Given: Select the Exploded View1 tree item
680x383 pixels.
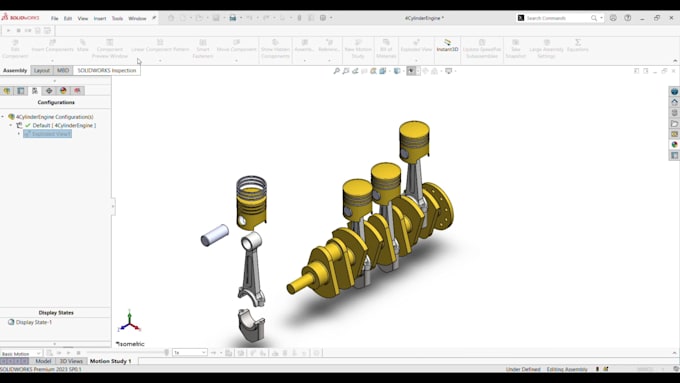Looking at the screenshot, I should point(47,134).
